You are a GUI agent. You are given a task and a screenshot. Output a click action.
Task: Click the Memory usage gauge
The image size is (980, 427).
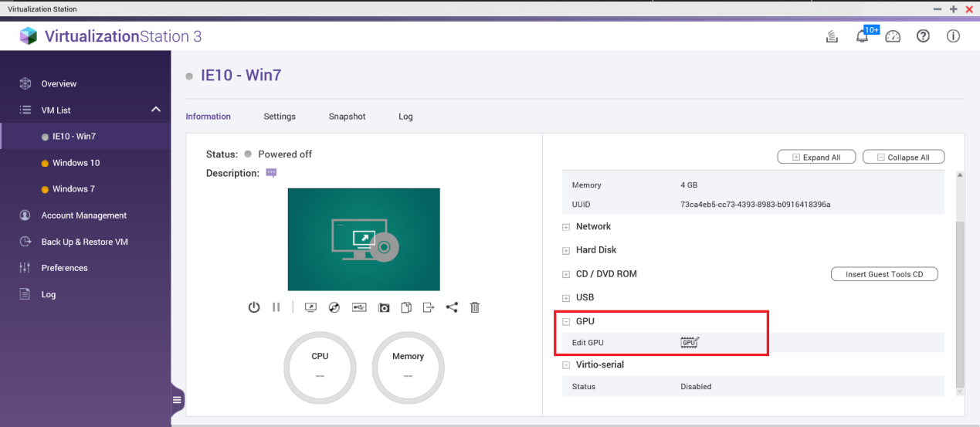[408, 368]
